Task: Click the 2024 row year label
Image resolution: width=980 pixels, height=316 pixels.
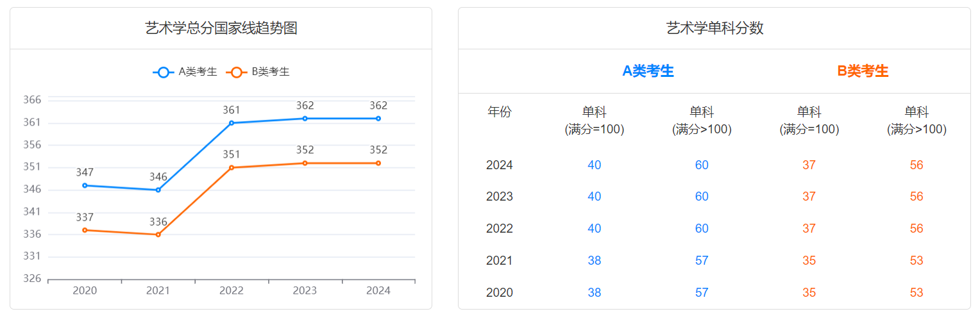Action: click(x=500, y=165)
